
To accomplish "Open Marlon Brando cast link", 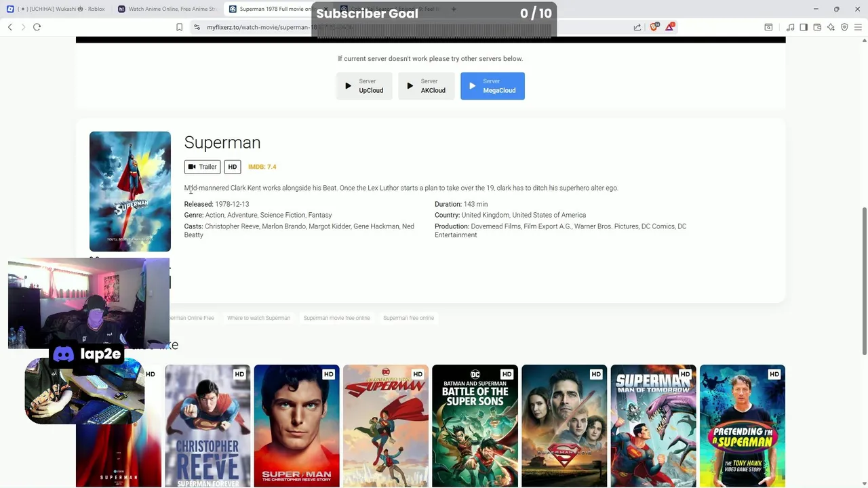I will (283, 226).
